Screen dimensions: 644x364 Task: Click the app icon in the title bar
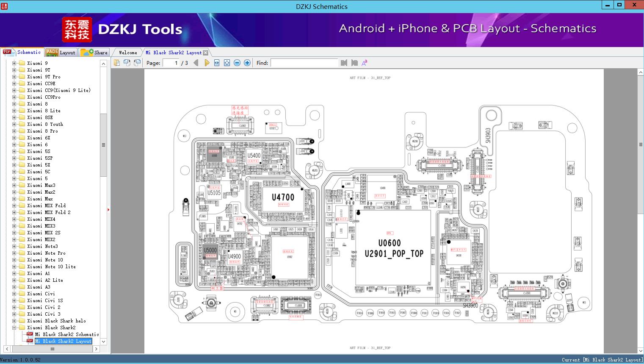pyautogui.click(x=4, y=6)
